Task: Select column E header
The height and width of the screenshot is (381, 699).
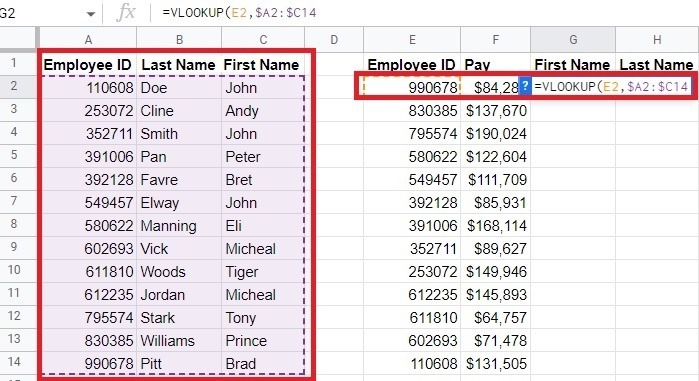Action: [412, 40]
